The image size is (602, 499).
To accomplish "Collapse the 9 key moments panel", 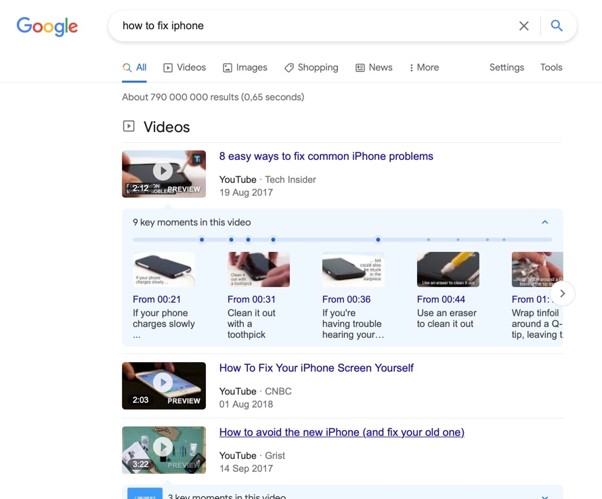I will 545,222.
